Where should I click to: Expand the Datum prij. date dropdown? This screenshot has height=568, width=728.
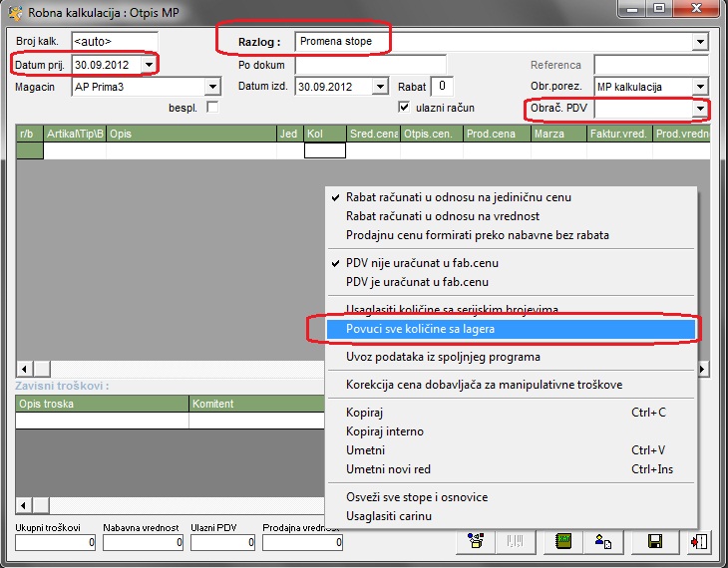[x=150, y=65]
